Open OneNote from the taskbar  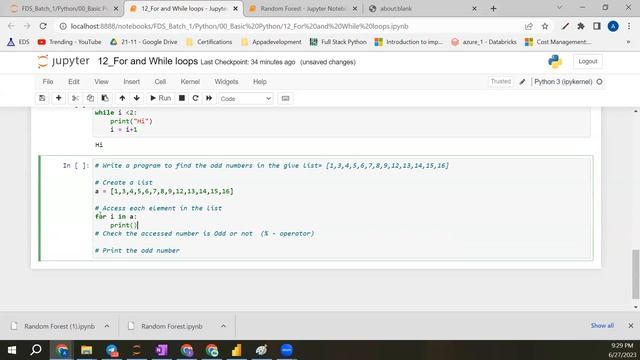[x=162, y=350]
